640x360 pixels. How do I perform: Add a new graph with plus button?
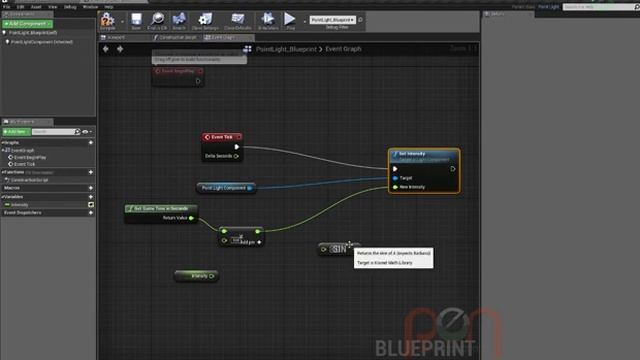91,143
